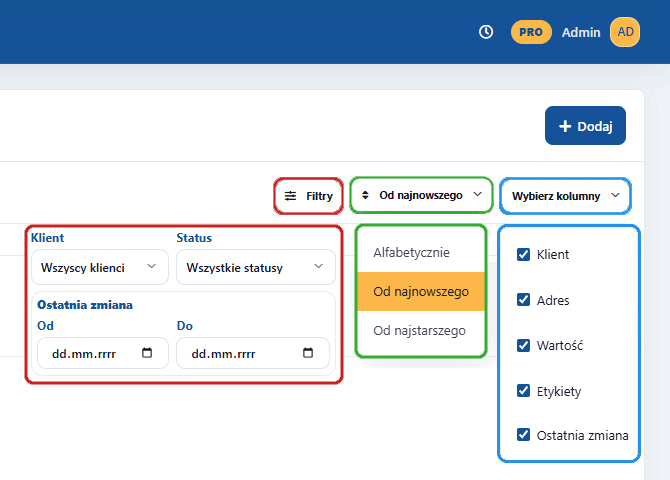Open the AD user avatar
Screen dimensions: 670x480
[625, 32]
